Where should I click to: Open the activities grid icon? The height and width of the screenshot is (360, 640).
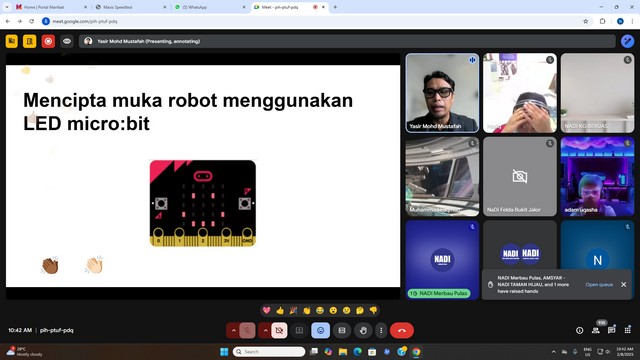(627, 330)
